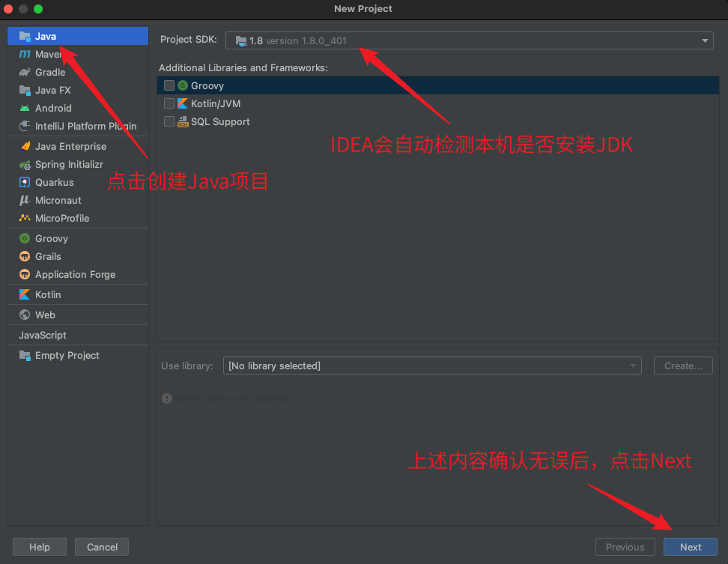This screenshot has width=728, height=564.
Task: Open the Help button
Action: coord(40,547)
